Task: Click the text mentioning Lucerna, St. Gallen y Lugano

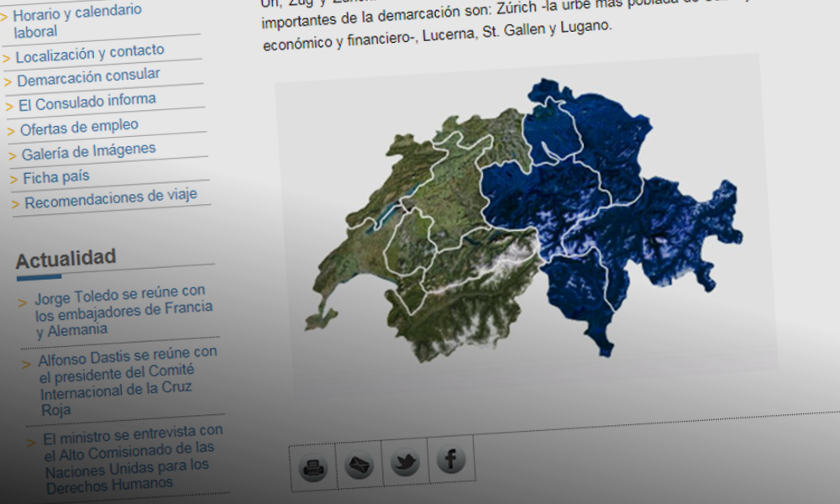Action: tap(517, 32)
